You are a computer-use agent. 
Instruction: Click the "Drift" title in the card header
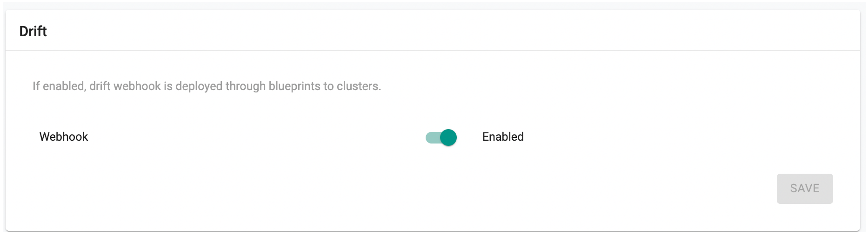tap(33, 31)
